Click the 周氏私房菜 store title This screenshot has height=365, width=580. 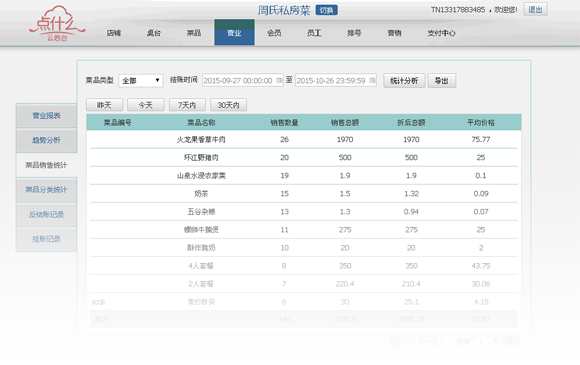[x=284, y=10]
